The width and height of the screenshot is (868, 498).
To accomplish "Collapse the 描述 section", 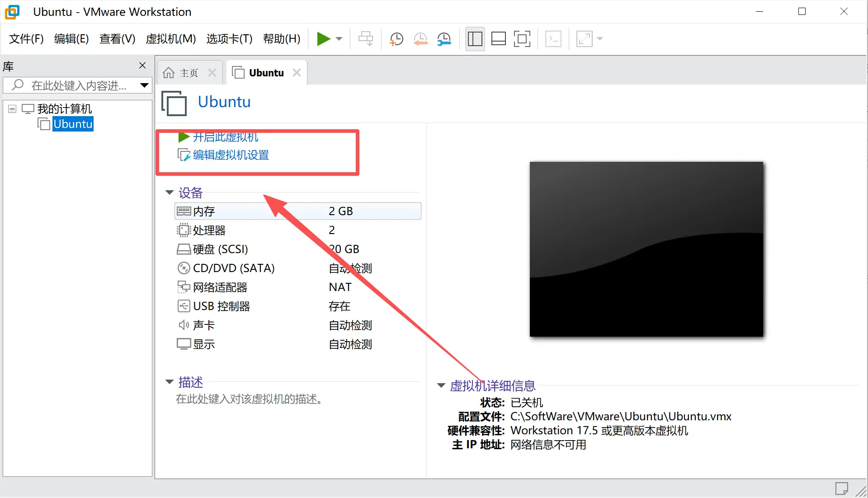I will tap(170, 382).
